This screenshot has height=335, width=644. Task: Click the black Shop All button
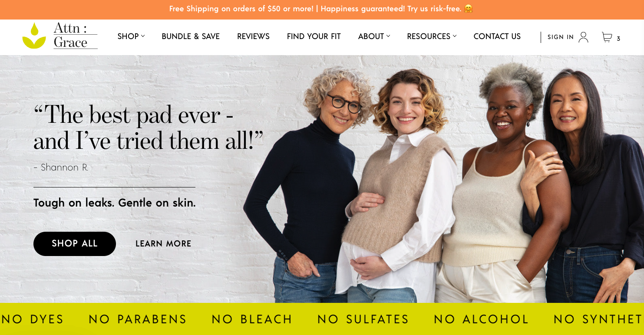click(75, 243)
